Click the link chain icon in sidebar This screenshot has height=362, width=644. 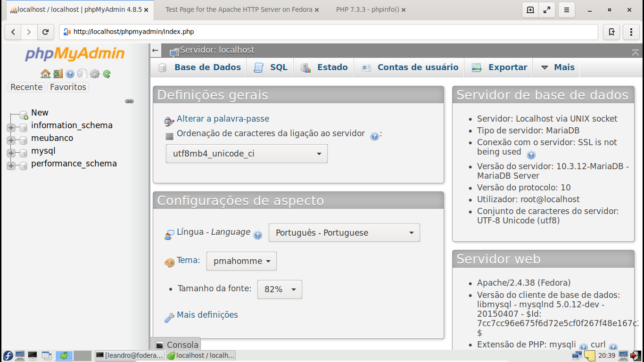[x=129, y=101]
